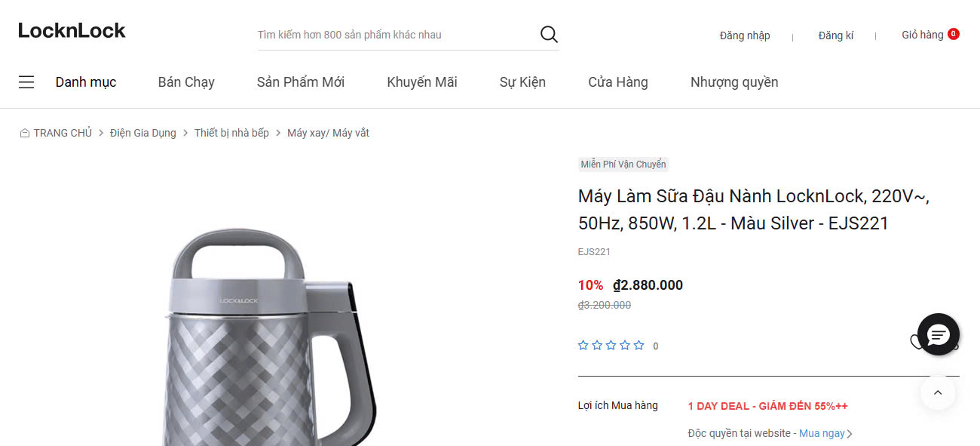Viewport: 980px width, 446px height.
Task: Click the fifth rating star
Action: tap(639, 346)
